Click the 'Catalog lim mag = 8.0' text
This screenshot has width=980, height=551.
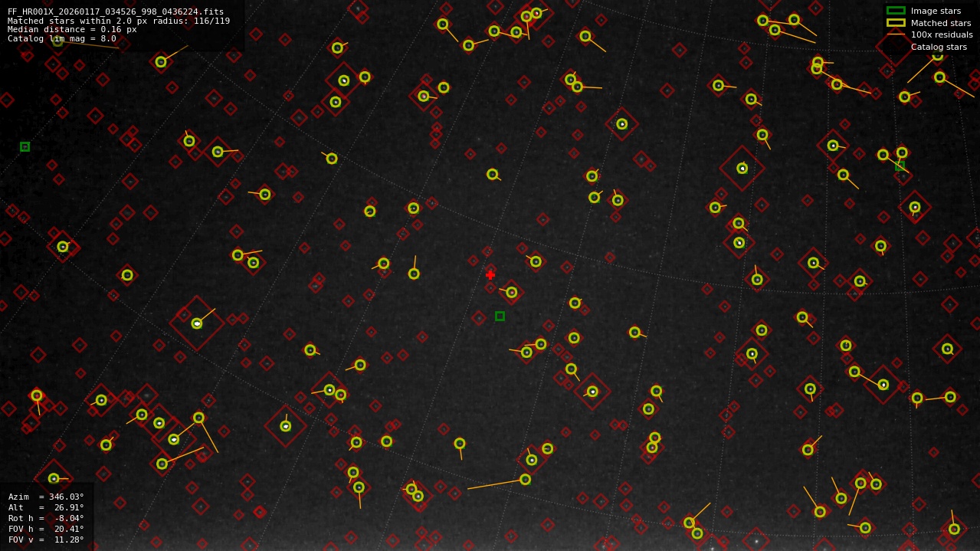[x=62, y=38]
